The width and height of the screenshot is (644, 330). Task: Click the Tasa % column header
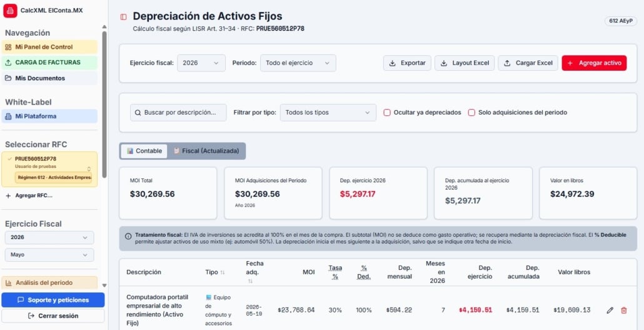[x=335, y=272]
